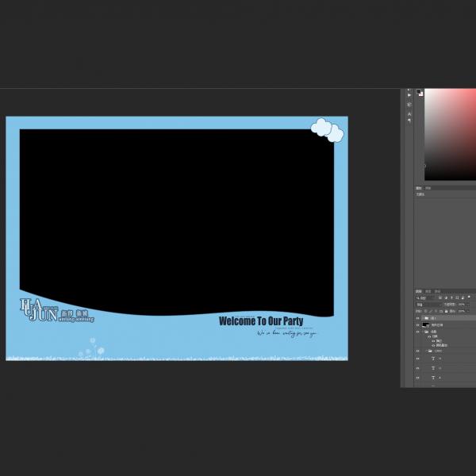Switch to the Paths tab (路径)
Screen dimensions: 476x476
437,291
